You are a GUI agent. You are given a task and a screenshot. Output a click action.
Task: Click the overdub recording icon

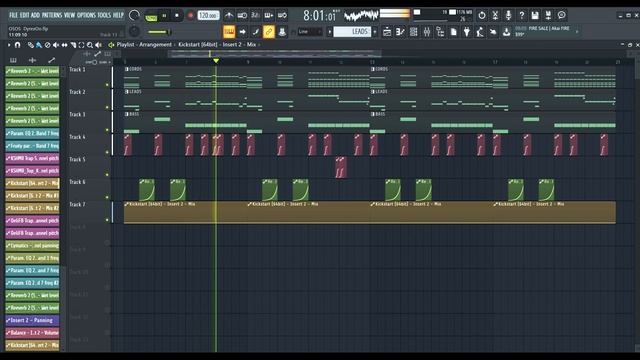269,16
